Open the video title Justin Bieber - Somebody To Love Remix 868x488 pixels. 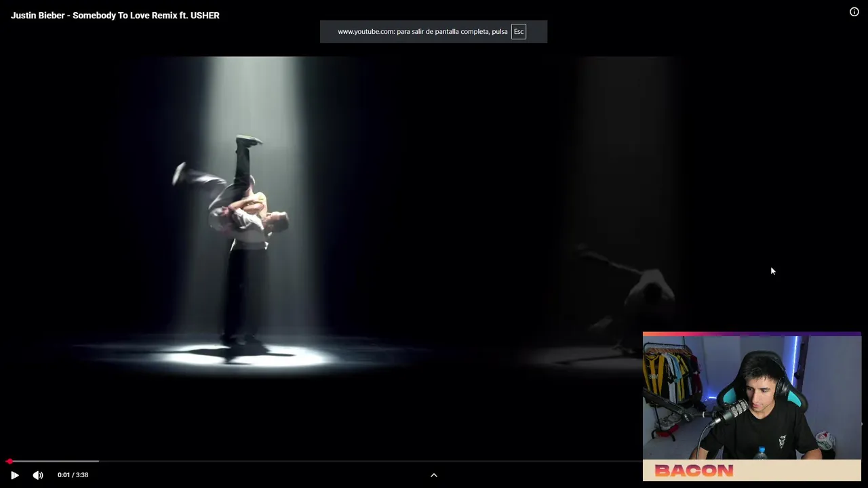(115, 15)
